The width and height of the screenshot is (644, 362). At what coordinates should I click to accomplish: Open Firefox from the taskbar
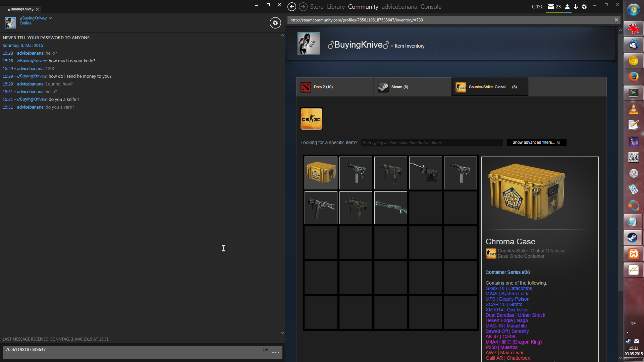(633, 77)
